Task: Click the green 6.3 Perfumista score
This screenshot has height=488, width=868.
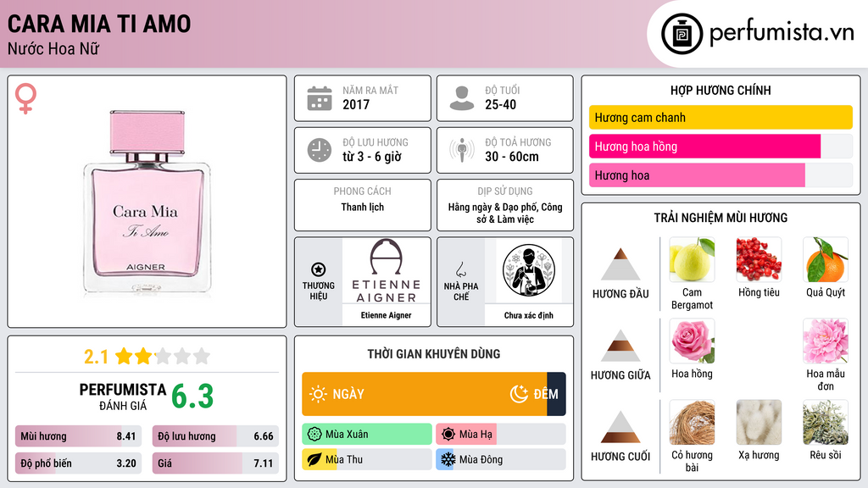Action: click(192, 396)
